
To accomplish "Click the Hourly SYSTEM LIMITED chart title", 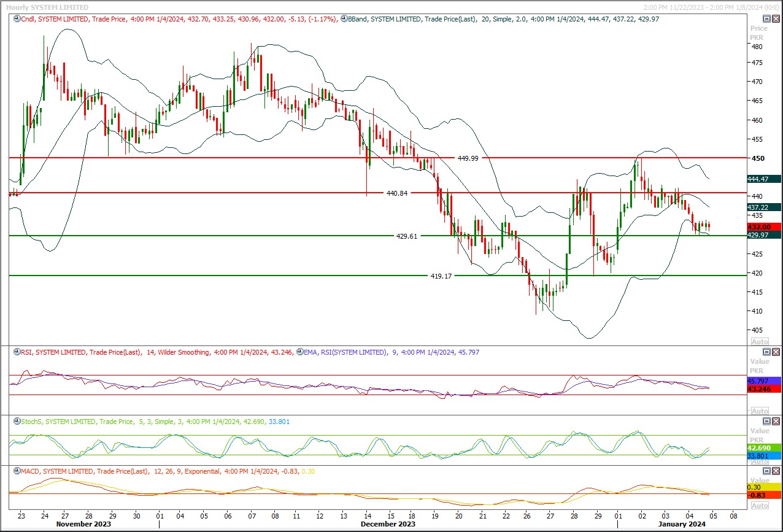I will [x=45, y=7].
